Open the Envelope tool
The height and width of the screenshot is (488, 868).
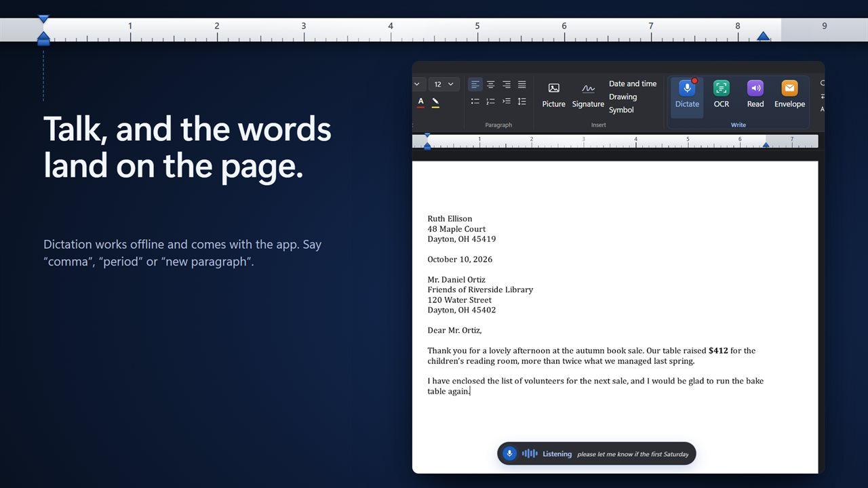coord(789,94)
